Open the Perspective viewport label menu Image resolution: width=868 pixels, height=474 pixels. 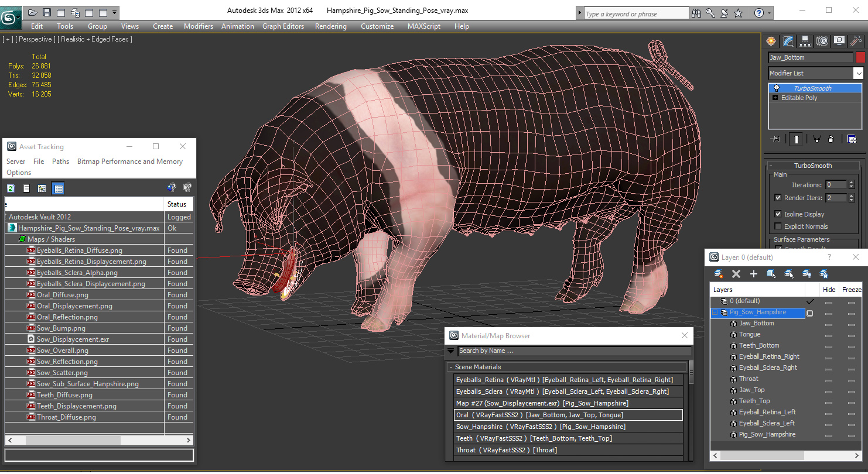(36, 39)
